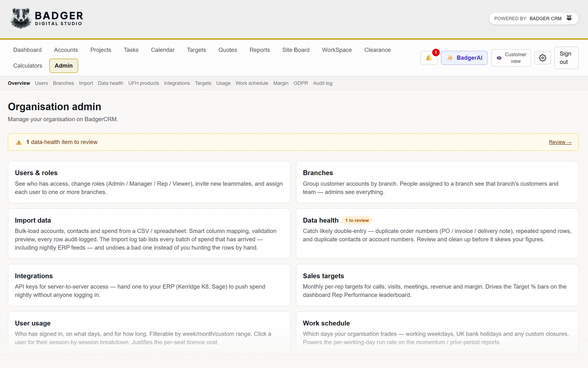Open the Work schedule sub-tab
The image size is (588, 368).
[x=252, y=83]
